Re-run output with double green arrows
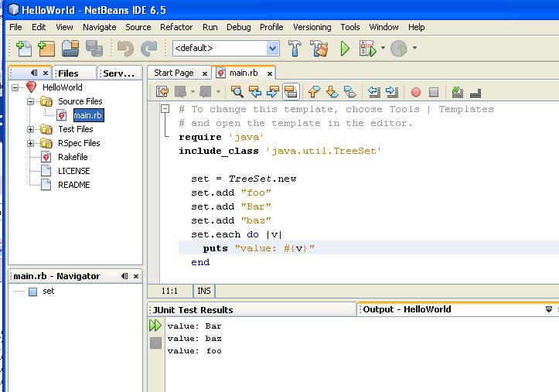 155,326
